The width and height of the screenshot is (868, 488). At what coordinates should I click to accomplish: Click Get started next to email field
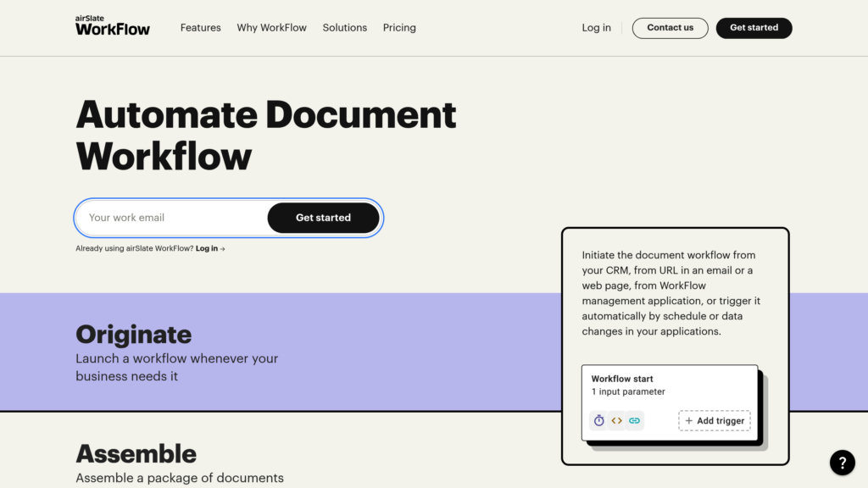click(x=323, y=218)
